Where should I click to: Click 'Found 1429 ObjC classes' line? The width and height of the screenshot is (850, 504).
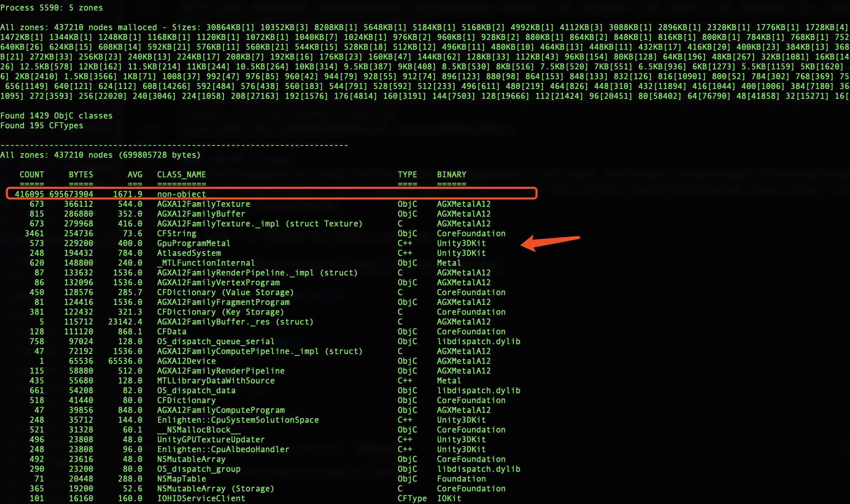pos(56,116)
